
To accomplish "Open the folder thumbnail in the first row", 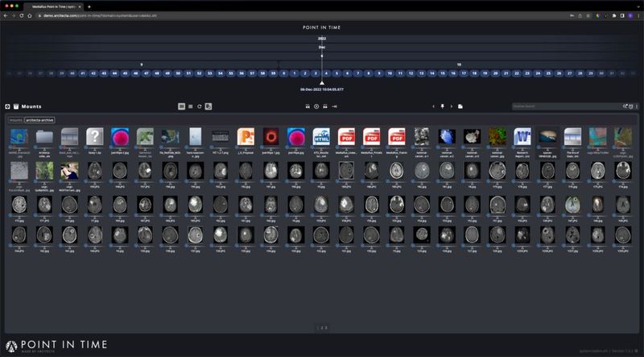I will coord(44,136).
